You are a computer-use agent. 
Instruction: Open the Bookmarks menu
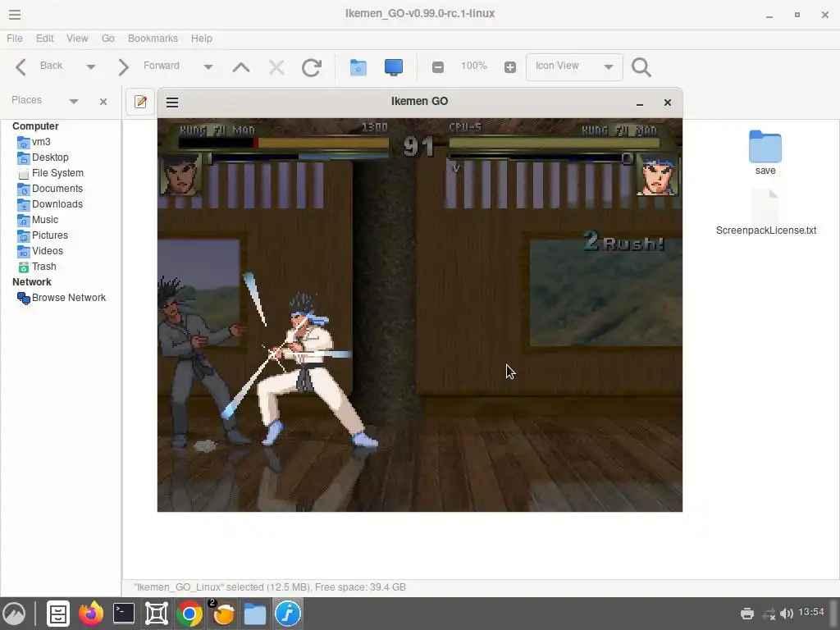click(x=153, y=39)
